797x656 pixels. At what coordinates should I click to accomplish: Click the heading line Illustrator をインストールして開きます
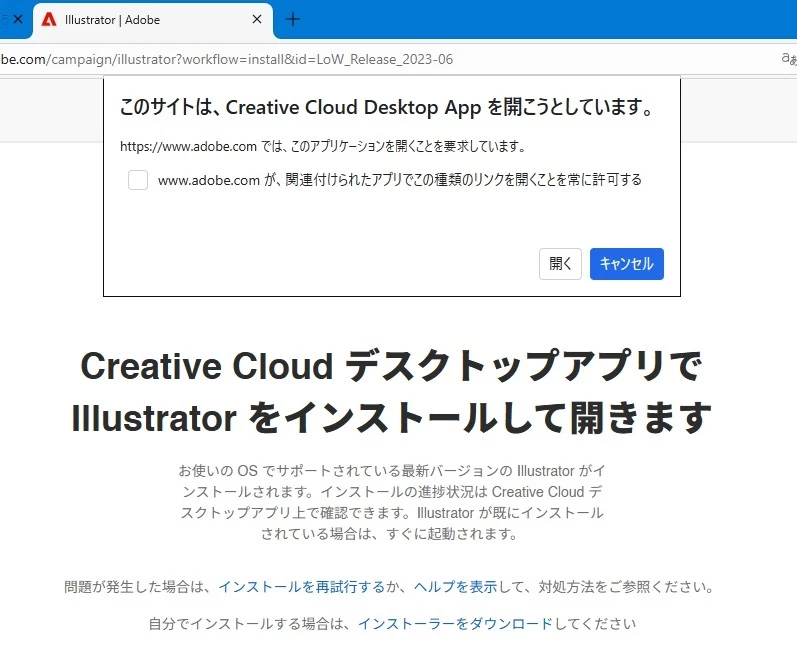391,418
